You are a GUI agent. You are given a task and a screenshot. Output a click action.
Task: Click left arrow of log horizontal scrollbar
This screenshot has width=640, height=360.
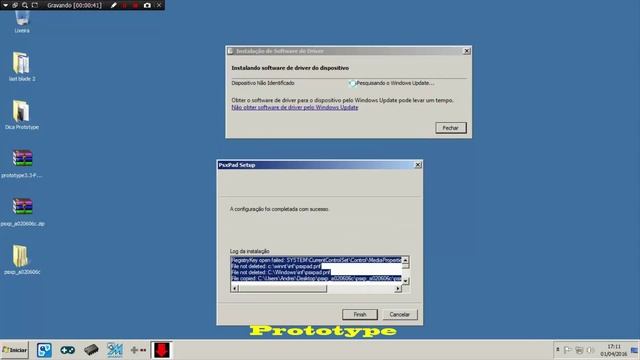234,289
